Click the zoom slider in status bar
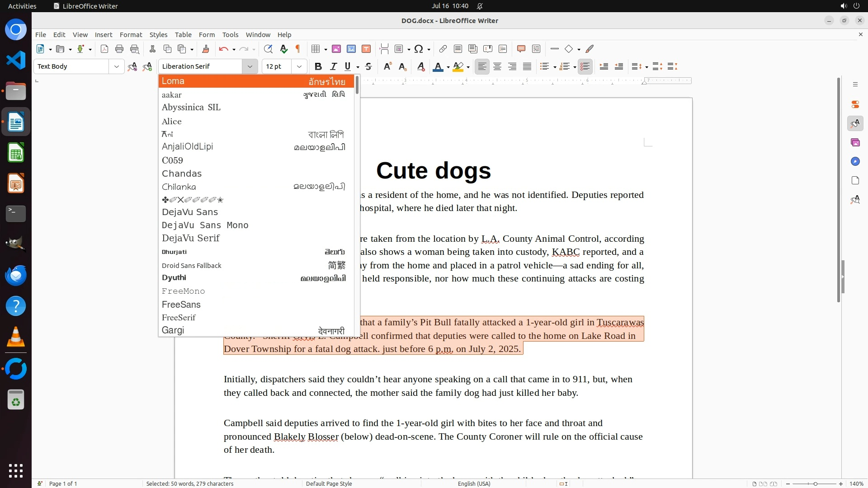The image size is (868, 488). [815, 483]
